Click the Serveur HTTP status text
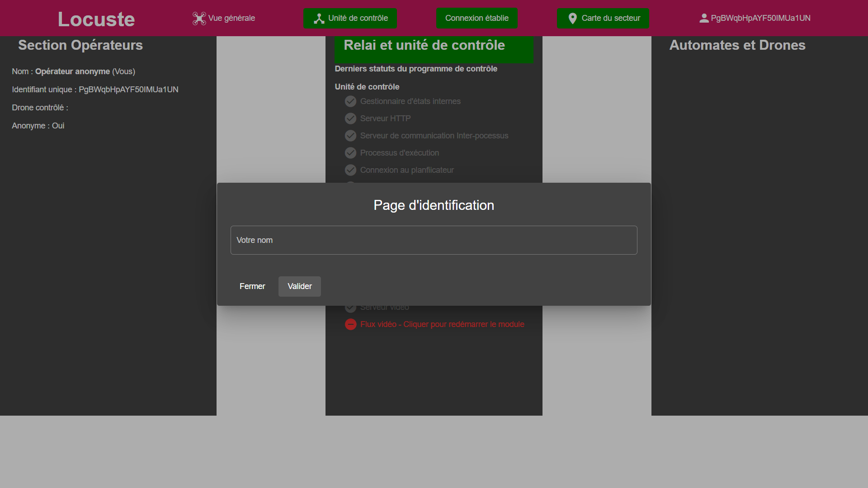This screenshot has width=868, height=488. point(386,118)
